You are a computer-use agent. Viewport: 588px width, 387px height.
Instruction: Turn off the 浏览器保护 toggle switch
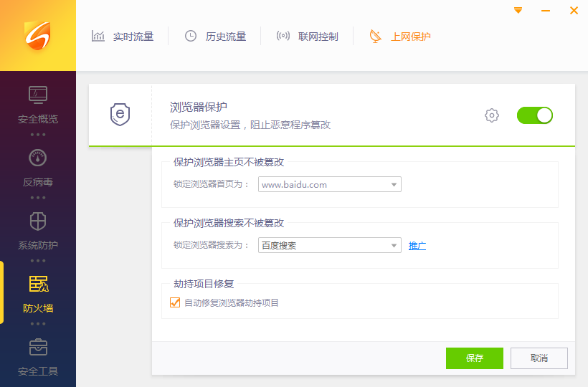pos(535,115)
